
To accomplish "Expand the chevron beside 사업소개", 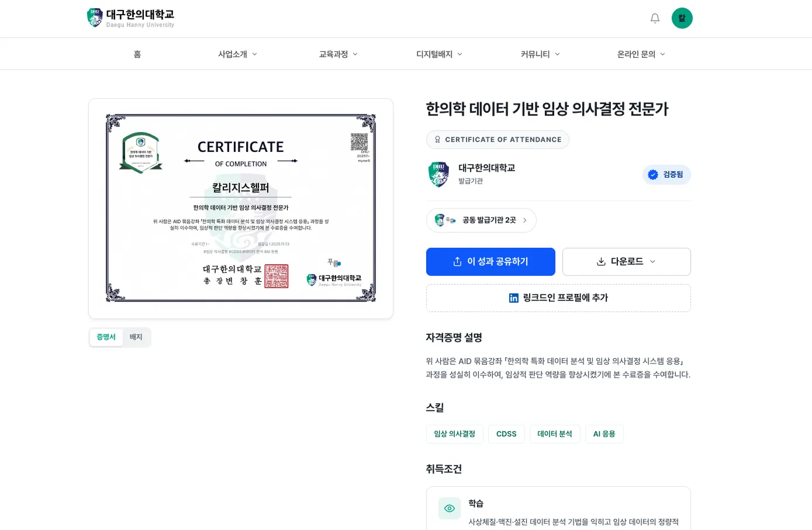I will pos(254,54).
